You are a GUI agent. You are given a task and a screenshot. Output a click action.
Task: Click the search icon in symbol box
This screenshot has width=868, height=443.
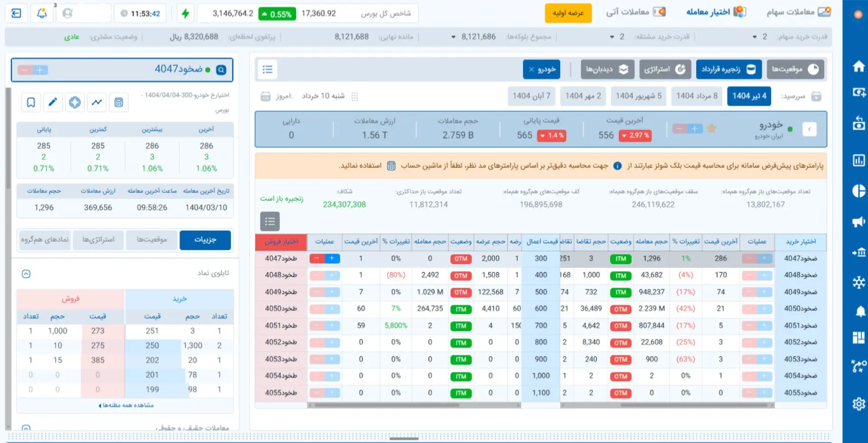(x=221, y=70)
